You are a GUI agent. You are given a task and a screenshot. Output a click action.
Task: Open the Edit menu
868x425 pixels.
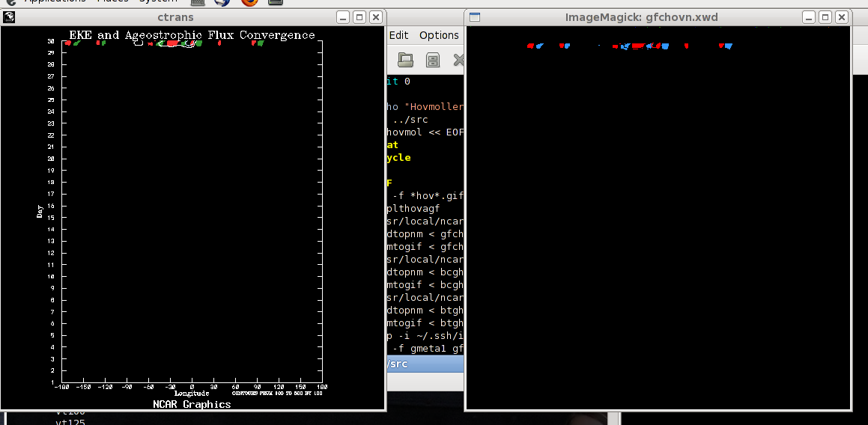398,35
